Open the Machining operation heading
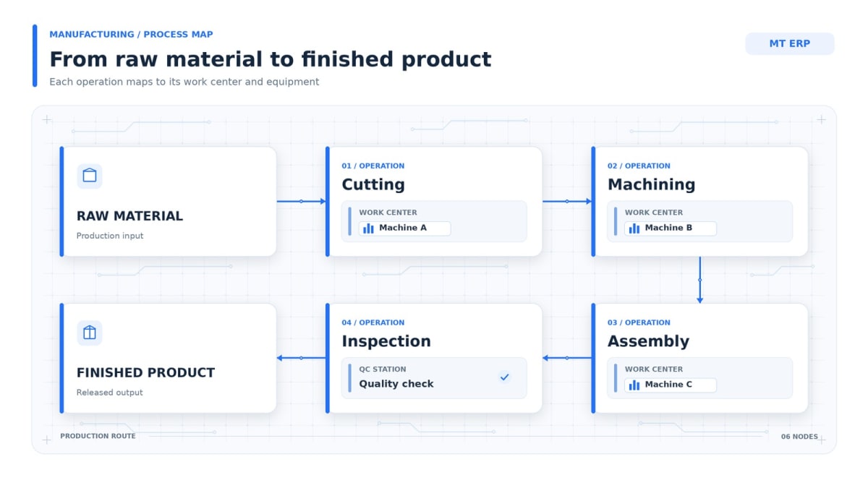The image size is (868, 488). coord(651,184)
